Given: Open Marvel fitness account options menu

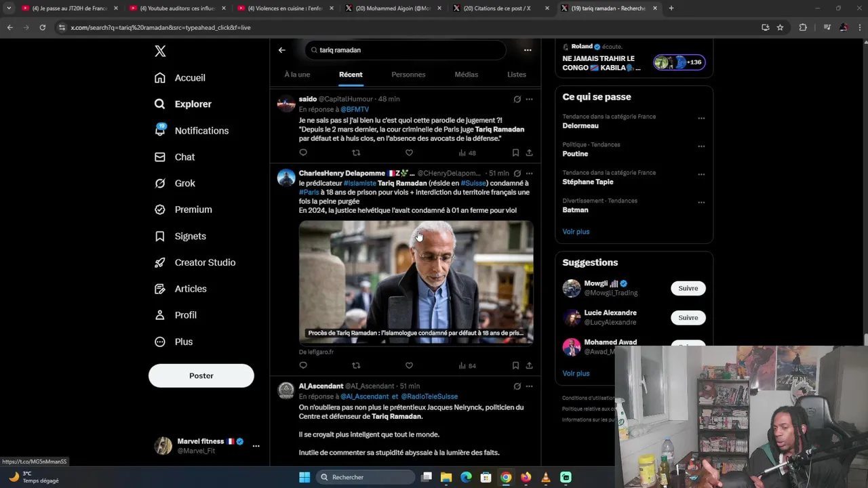Looking at the screenshot, I should tap(256, 446).
